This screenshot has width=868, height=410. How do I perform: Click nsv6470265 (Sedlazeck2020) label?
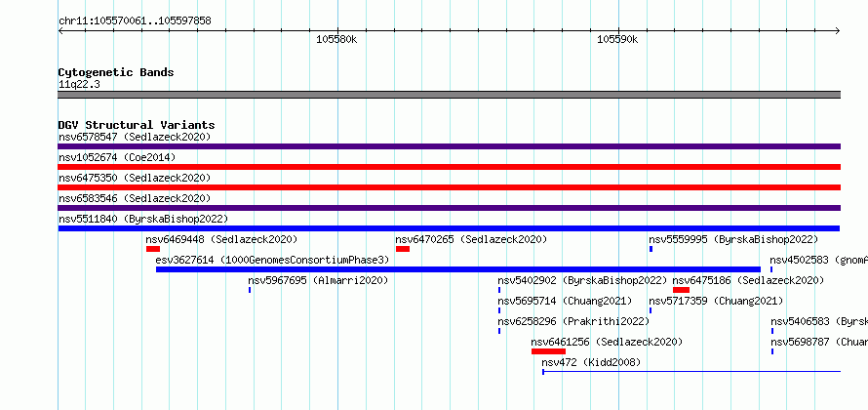pyautogui.click(x=471, y=239)
